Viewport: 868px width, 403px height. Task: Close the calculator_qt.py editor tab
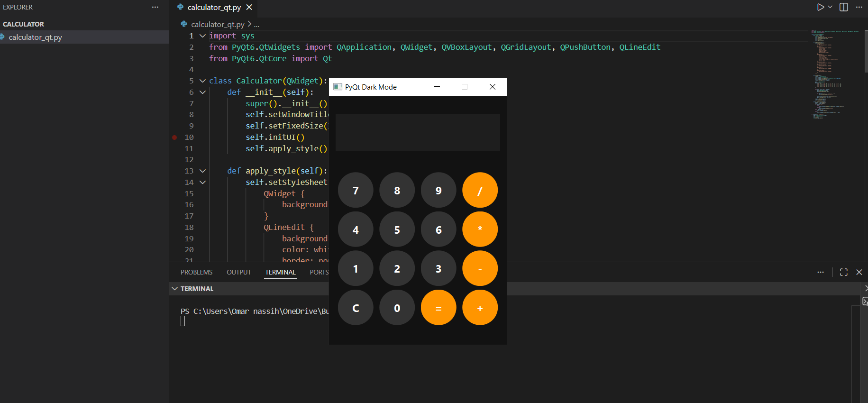pos(249,7)
